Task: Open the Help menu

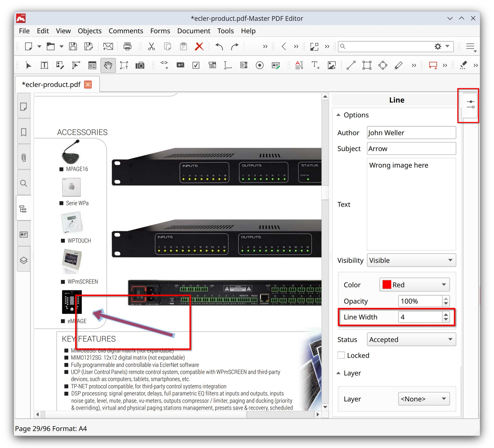Action: (248, 31)
